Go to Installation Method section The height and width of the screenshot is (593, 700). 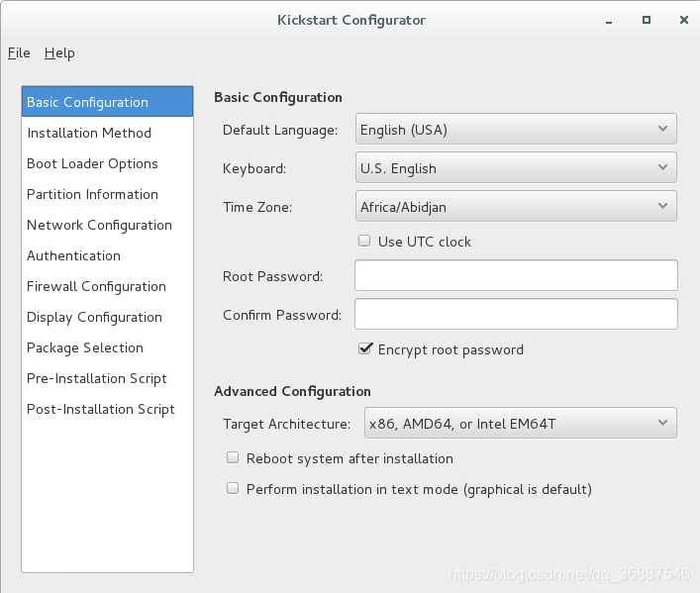coord(107,133)
